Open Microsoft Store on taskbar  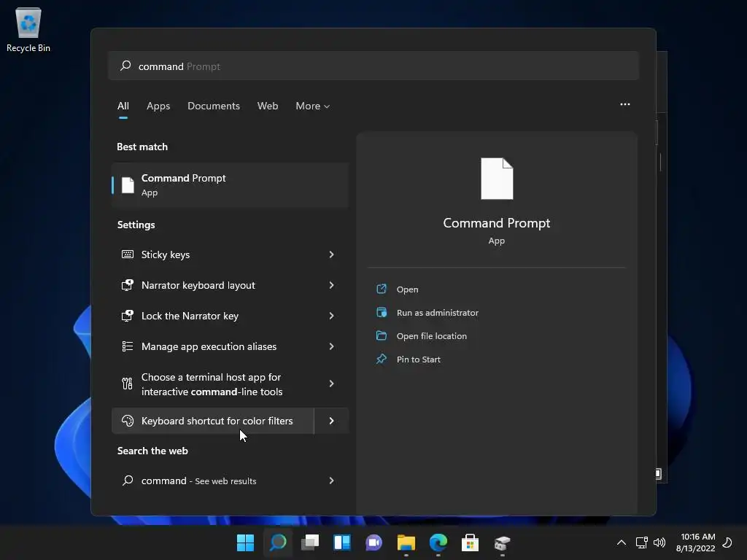point(471,542)
